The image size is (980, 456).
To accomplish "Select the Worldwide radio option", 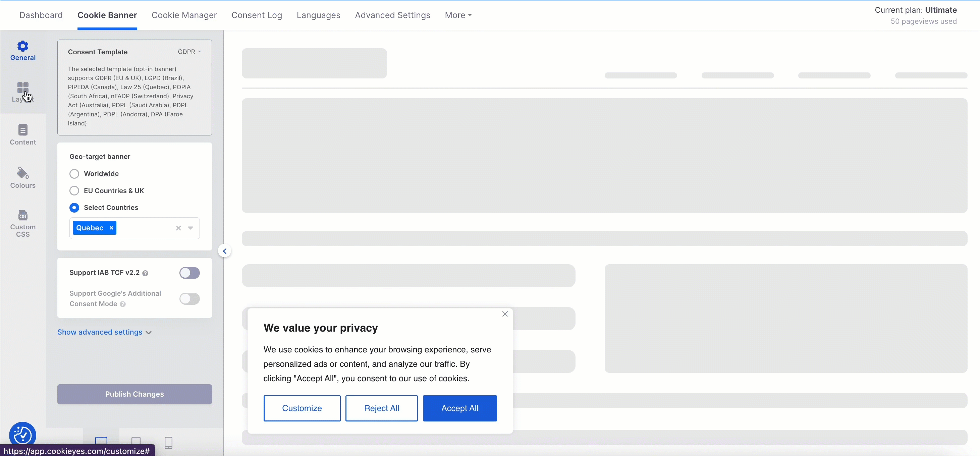I will click(74, 174).
